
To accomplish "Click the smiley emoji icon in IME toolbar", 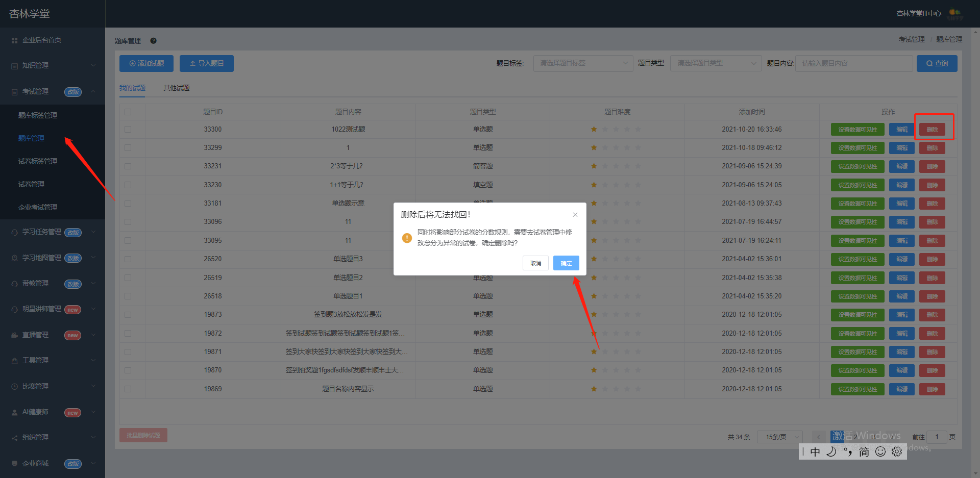I will pos(880,451).
